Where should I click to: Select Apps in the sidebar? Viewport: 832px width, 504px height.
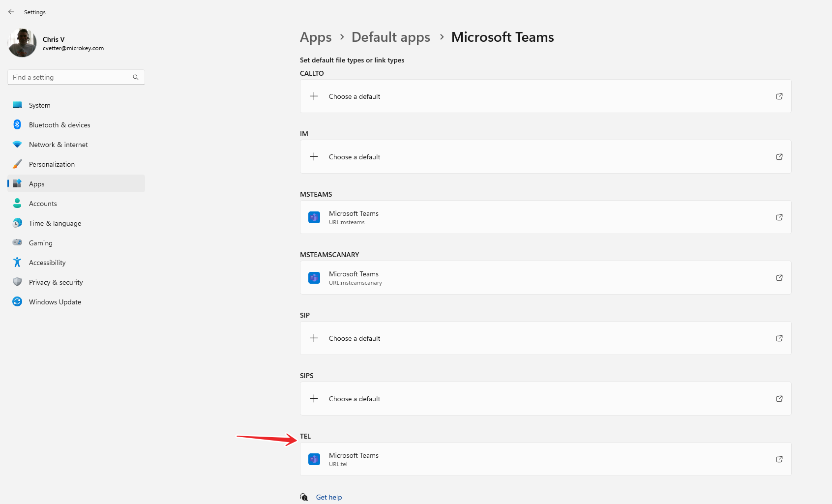click(x=76, y=183)
